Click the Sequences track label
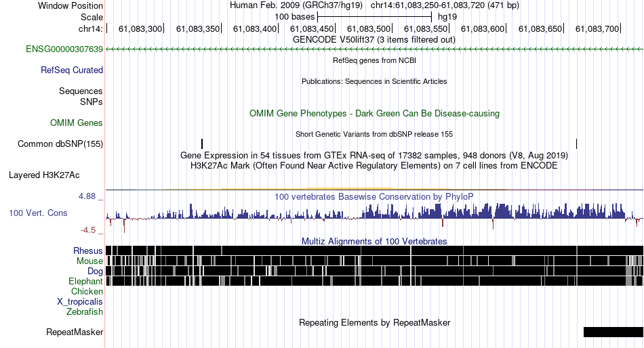 [x=81, y=91]
